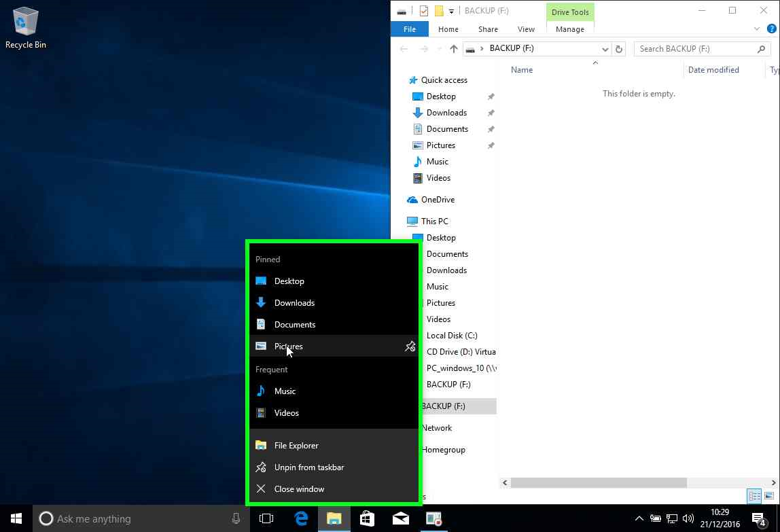This screenshot has width=780, height=532.
Task: Click the File Explorer taskbar icon
Action: point(334,518)
